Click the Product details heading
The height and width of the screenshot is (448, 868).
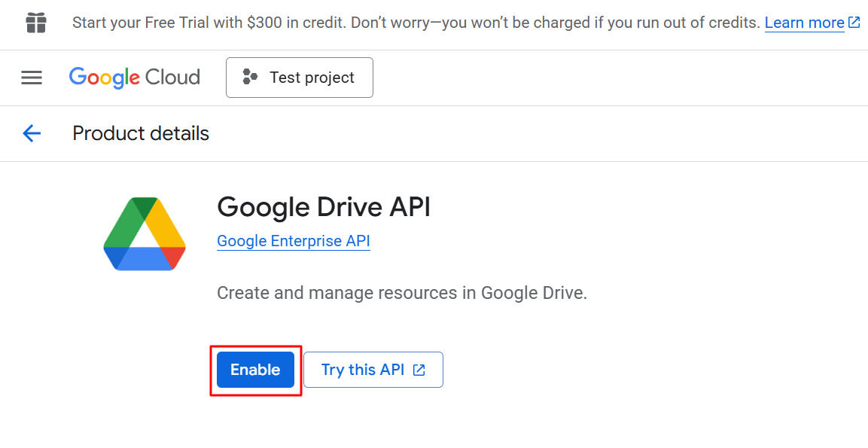tap(141, 134)
